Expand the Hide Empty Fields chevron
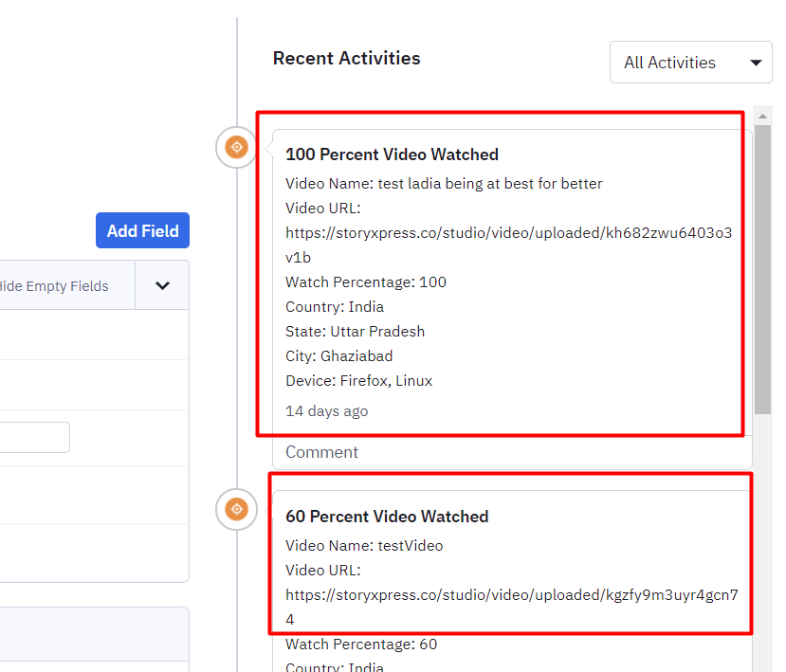The height and width of the screenshot is (672, 786). 162,285
